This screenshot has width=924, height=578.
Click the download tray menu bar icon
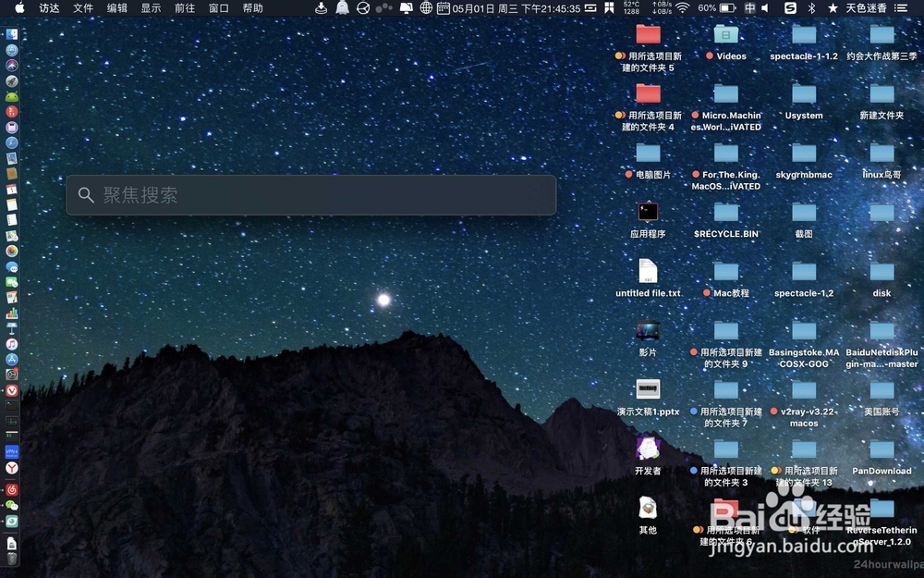pos(322,7)
